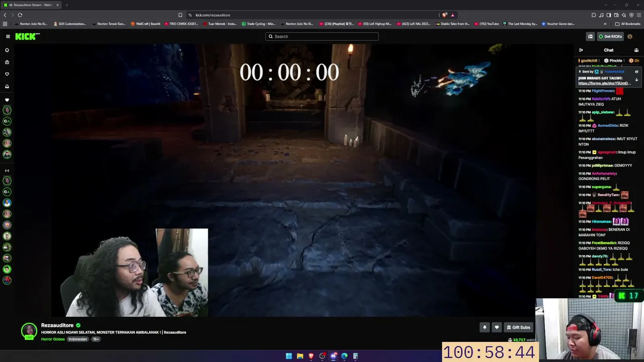
Task: Open the Rezaauditore streamer avatar
Action: pyautogui.click(x=29, y=331)
